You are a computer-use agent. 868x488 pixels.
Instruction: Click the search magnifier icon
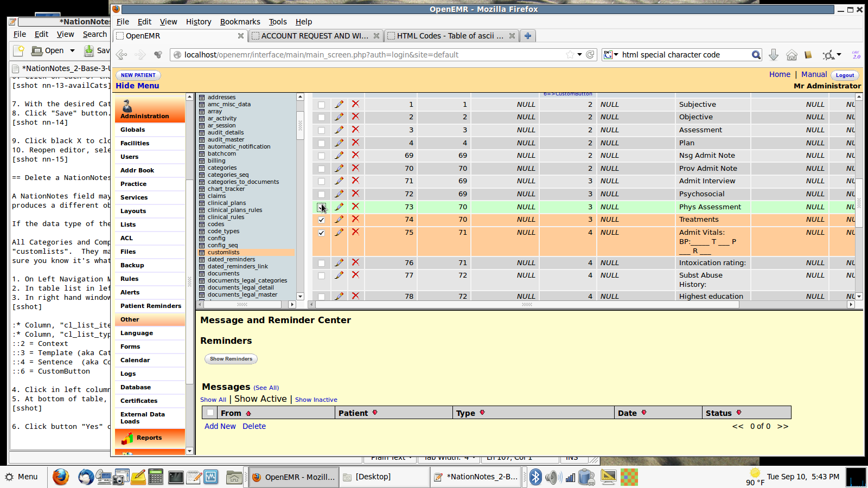coord(756,55)
